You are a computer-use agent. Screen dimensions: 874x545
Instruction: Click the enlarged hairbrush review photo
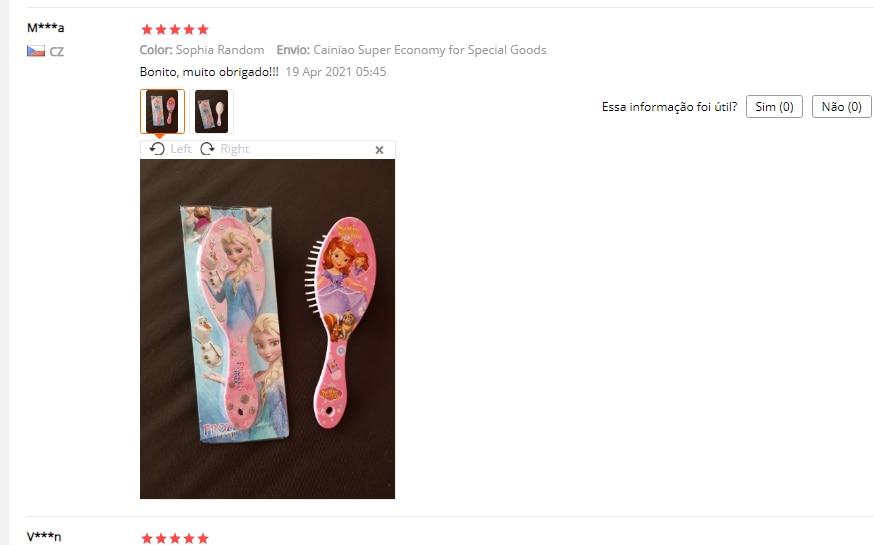coord(268,329)
